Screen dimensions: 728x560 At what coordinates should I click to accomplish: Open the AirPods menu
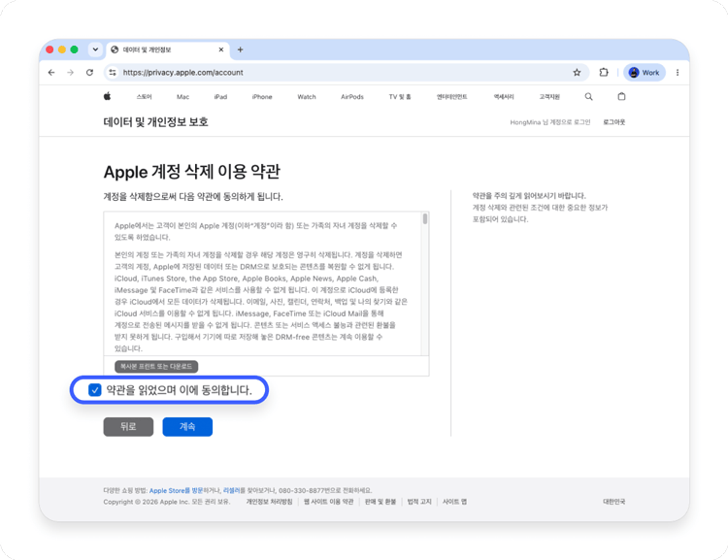[352, 97]
